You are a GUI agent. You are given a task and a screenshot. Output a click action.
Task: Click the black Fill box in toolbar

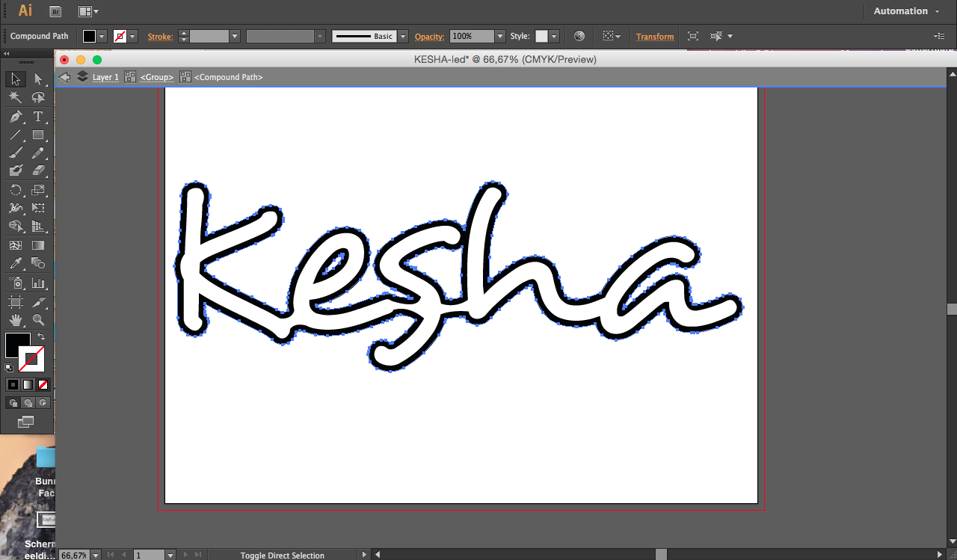point(17,345)
